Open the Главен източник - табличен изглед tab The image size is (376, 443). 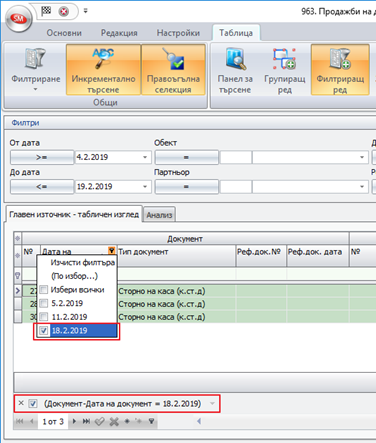coord(74,214)
